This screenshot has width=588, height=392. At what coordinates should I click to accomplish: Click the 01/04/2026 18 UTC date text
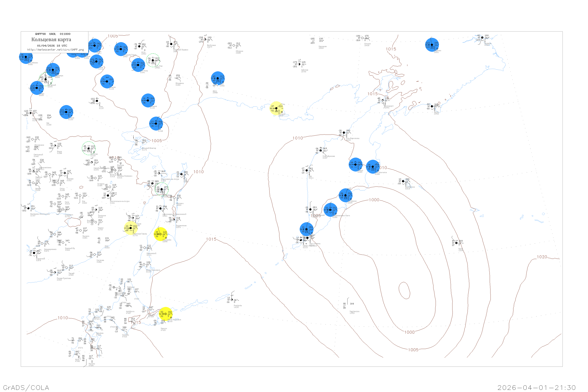pos(52,46)
